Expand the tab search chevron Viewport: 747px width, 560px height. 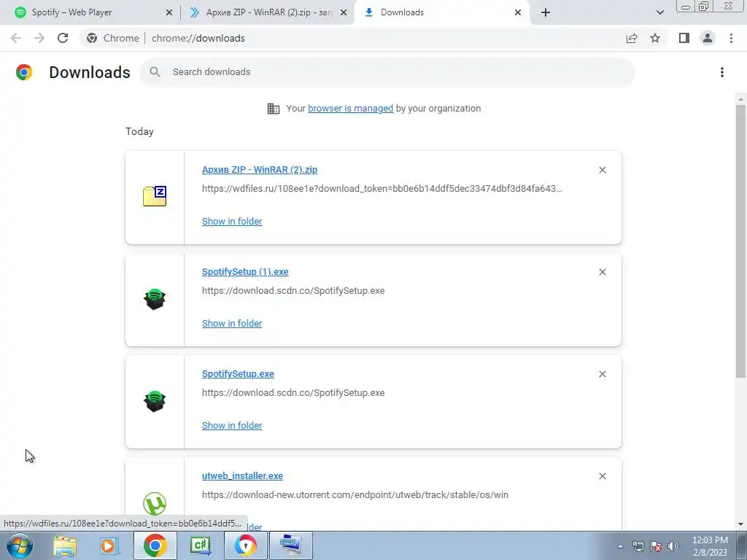659,12
